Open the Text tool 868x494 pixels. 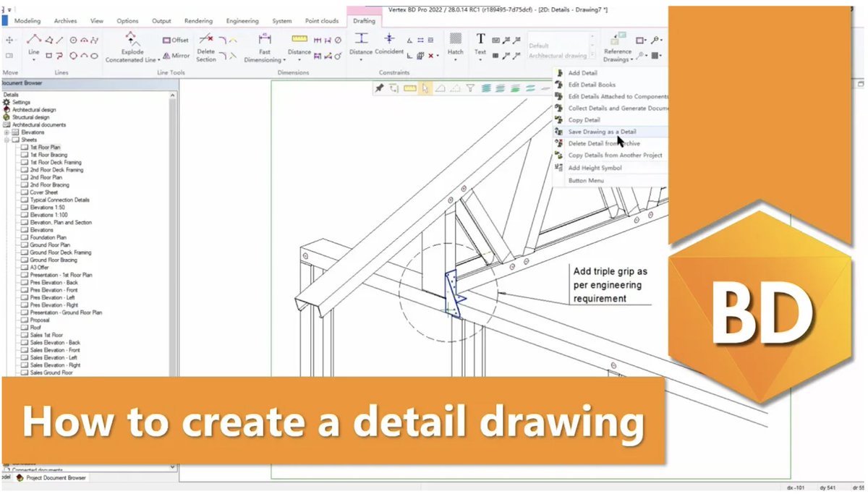(x=480, y=45)
